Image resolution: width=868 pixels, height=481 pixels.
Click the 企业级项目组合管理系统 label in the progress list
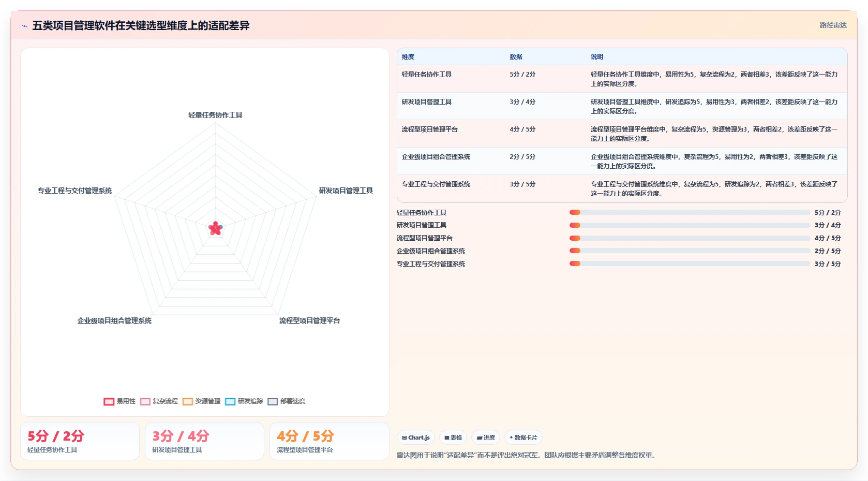(x=431, y=251)
